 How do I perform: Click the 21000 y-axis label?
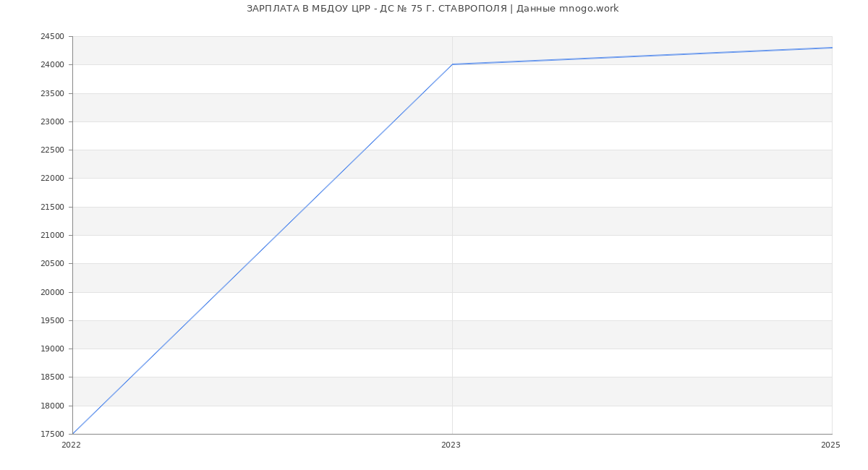pos(53,236)
